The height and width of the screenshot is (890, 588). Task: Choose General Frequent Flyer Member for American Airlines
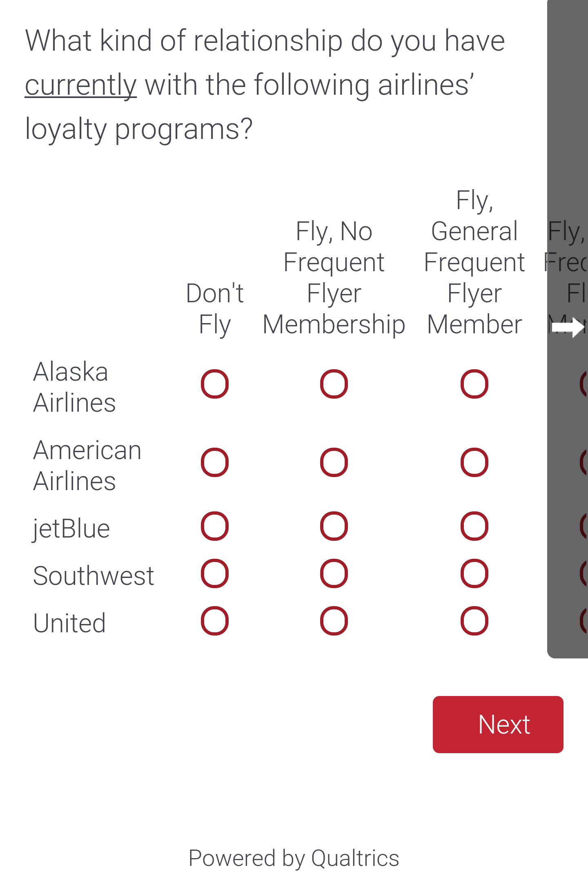click(474, 462)
